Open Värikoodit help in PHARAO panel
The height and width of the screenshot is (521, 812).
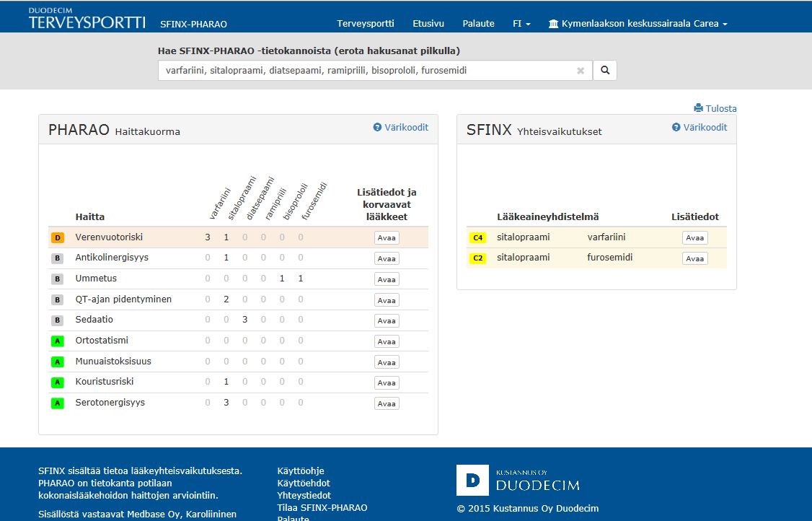coord(401,128)
